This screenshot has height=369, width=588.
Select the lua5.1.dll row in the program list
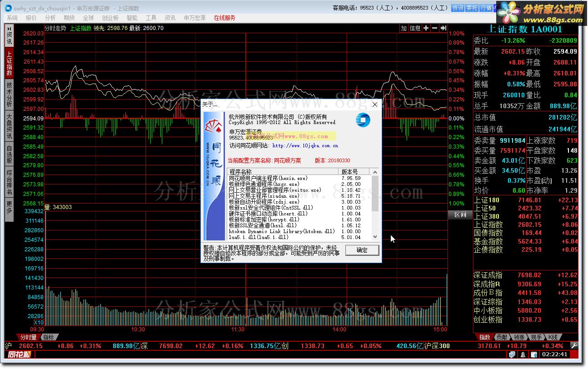tap(300, 237)
